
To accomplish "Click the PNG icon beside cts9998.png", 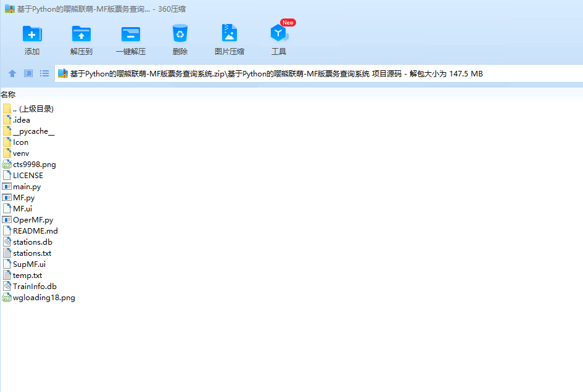I will point(7,165).
